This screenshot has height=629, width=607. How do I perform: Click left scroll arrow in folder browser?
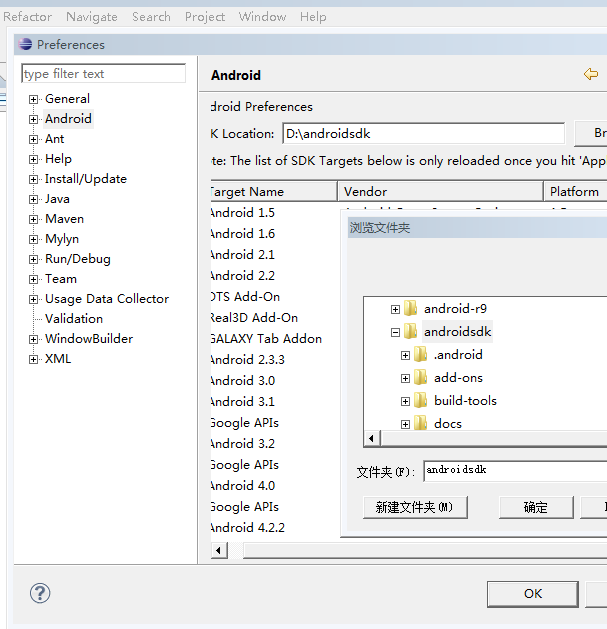click(x=372, y=438)
